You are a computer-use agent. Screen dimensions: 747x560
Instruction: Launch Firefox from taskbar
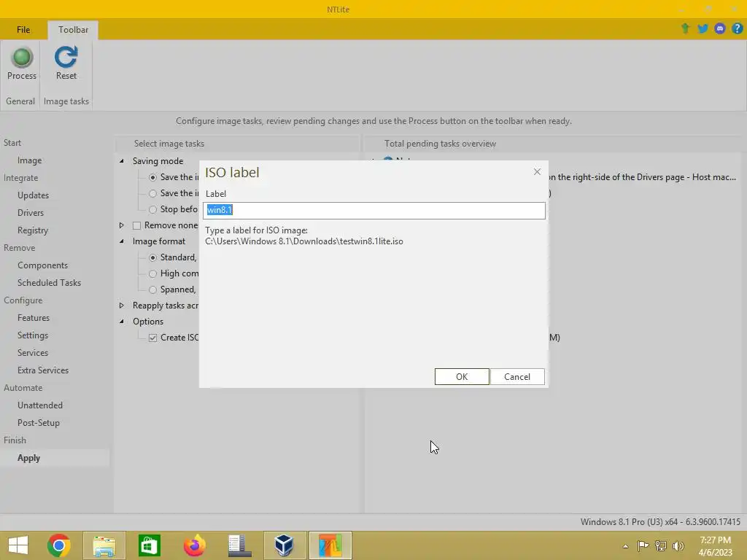(194, 545)
